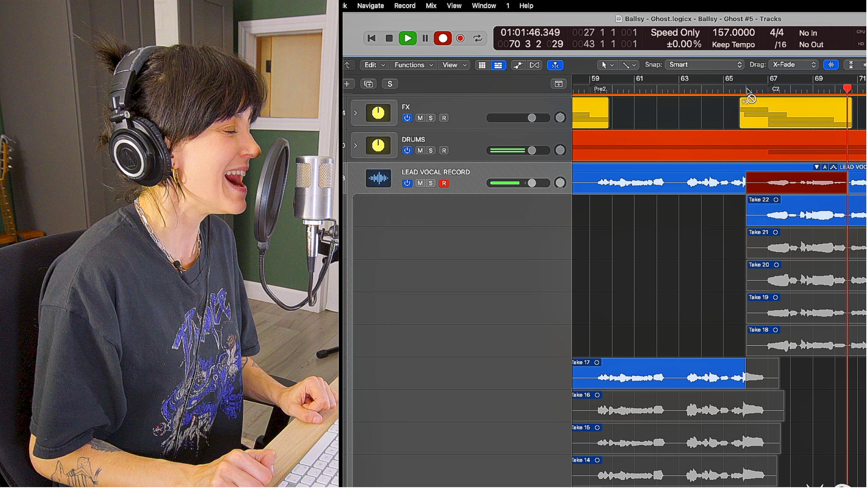Open the Smart snap mode dropdown
Screen dimensions: 868x488
[x=704, y=64]
